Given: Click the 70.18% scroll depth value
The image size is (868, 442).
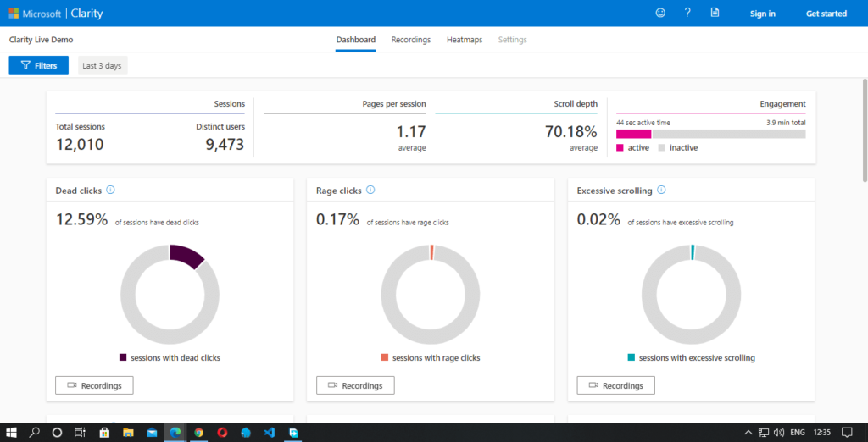Looking at the screenshot, I should pyautogui.click(x=570, y=132).
